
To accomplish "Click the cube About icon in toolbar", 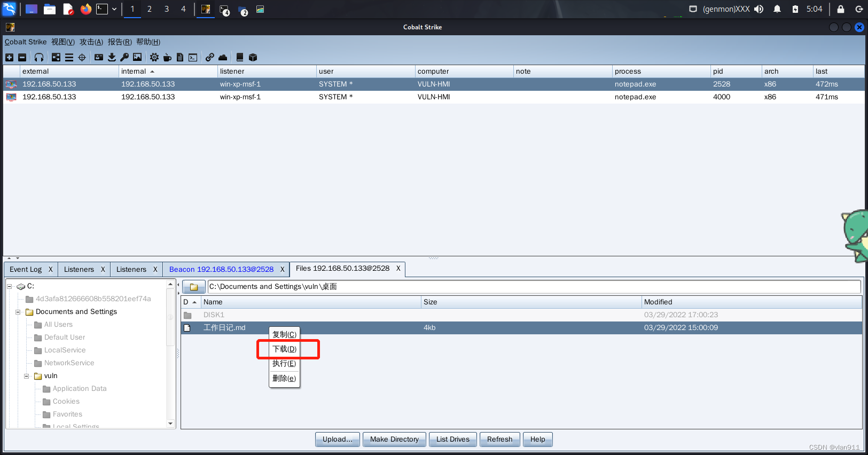I will click(x=253, y=57).
